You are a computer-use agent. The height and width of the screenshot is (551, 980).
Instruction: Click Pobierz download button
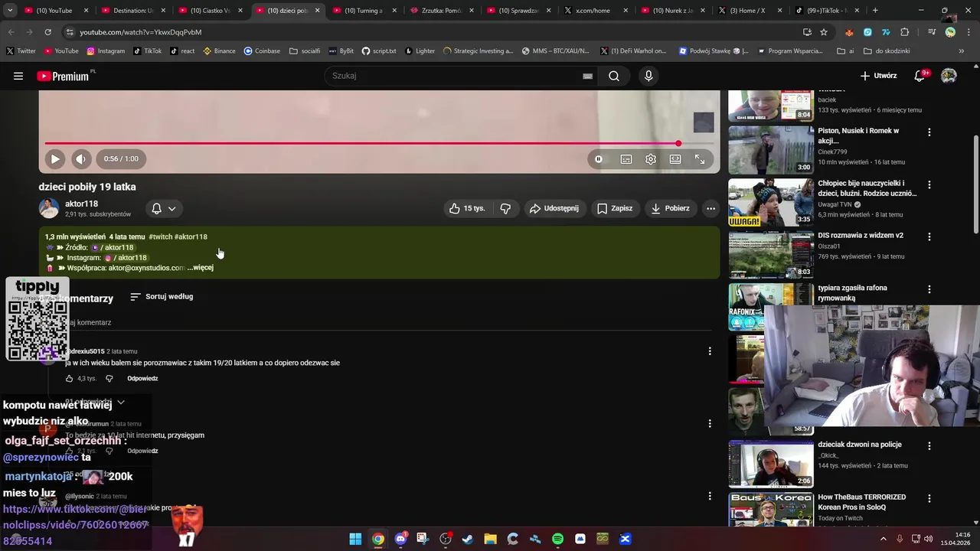click(x=670, y=208)
